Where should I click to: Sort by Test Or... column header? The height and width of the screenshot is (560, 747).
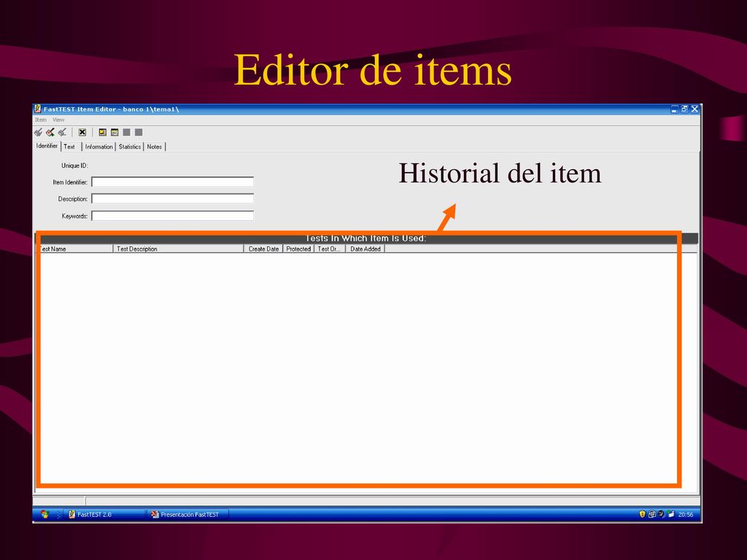tap(329, 249)
